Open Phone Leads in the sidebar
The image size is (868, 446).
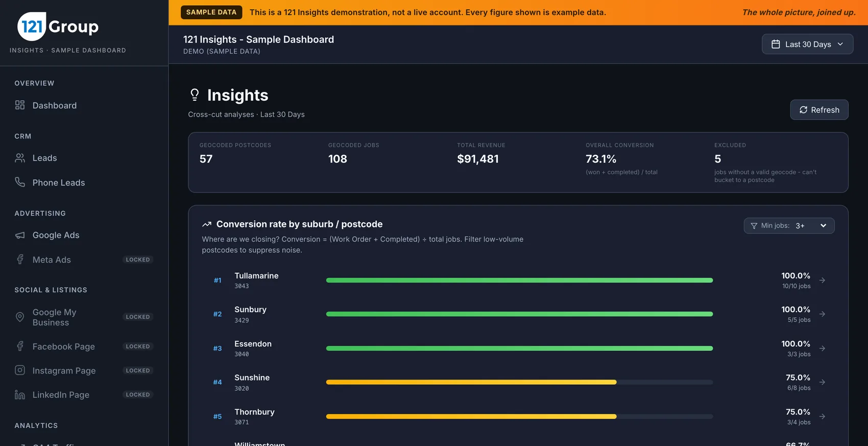(x=84, y=182)
